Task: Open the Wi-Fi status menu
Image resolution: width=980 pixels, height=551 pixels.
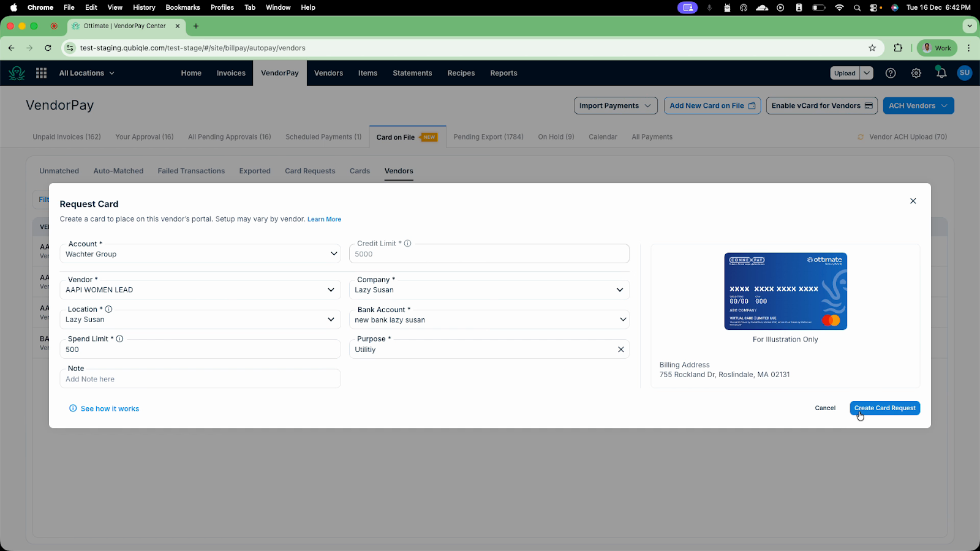Action: coord(839,7)
